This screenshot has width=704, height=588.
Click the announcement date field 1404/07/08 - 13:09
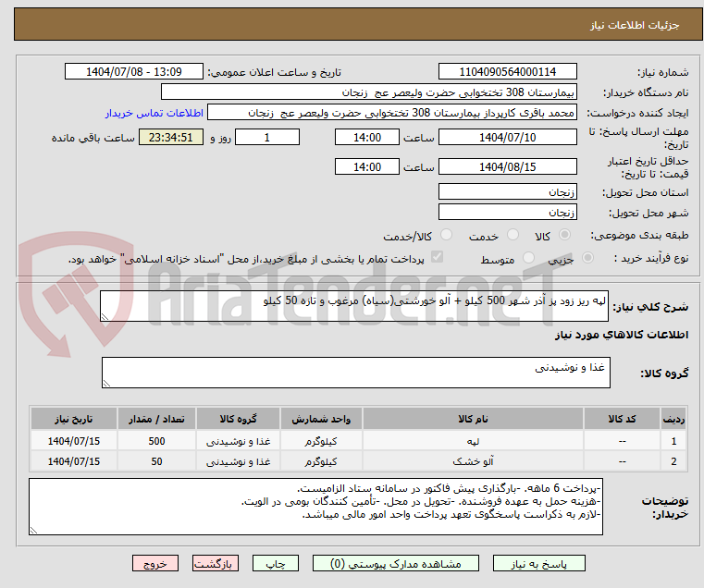coord(134,72)
